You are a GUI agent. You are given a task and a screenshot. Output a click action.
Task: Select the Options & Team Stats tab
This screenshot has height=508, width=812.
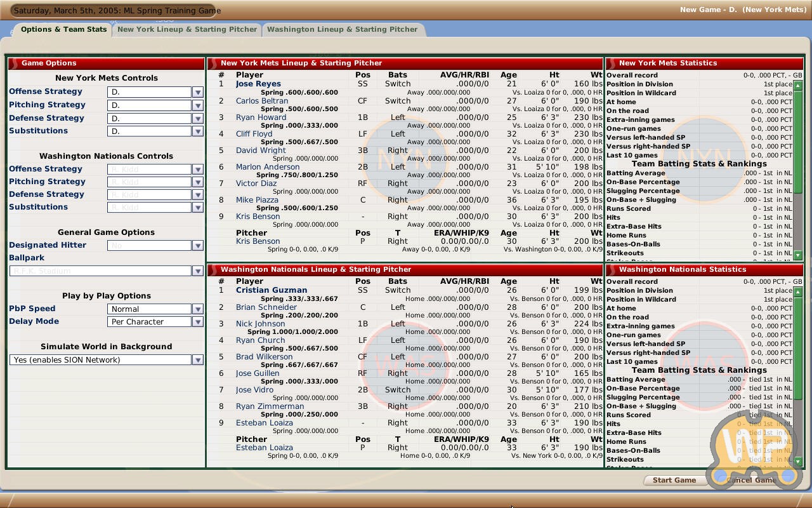[63, 29]
